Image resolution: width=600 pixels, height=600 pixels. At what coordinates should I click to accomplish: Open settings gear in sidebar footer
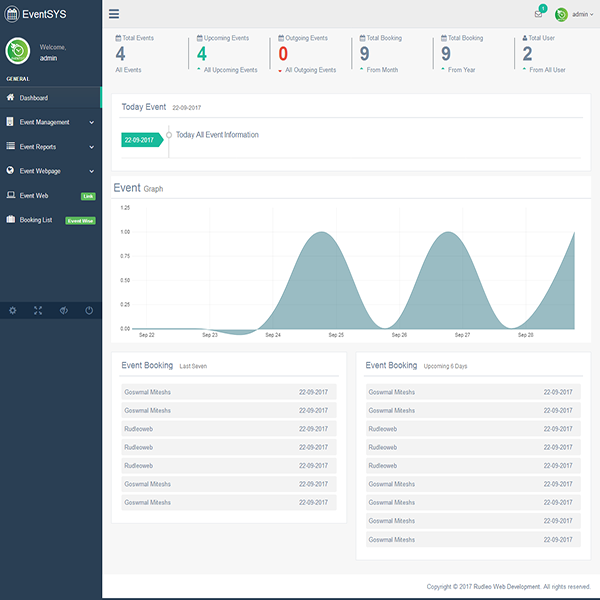click(13, 310)
